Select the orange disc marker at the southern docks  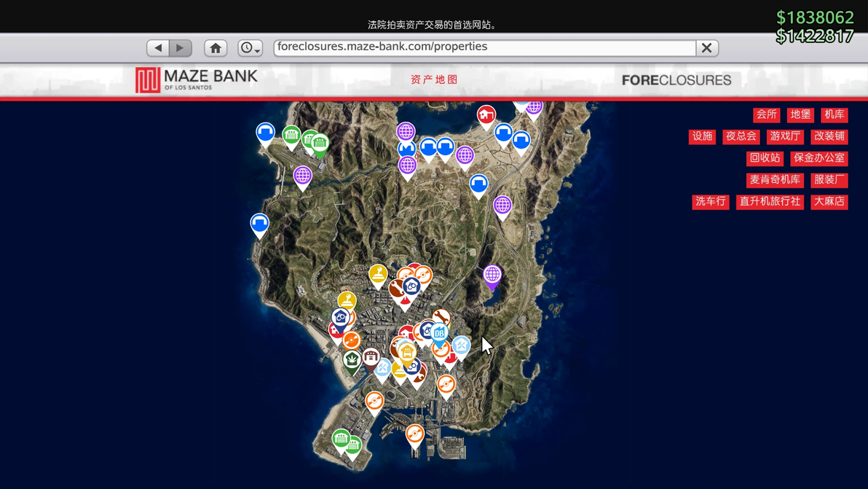tap(414, 434)
